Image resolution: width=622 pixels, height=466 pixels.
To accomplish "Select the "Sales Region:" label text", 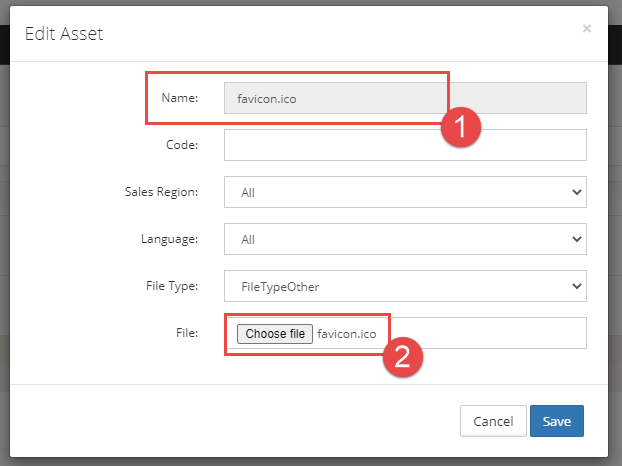I will [x=164, y=192].
